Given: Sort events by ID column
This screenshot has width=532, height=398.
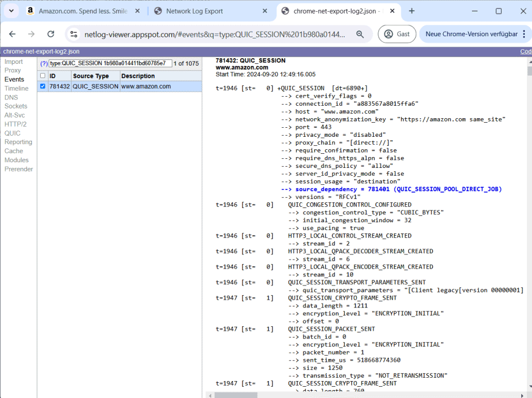Looking at the screenshot, I should 60,76.
